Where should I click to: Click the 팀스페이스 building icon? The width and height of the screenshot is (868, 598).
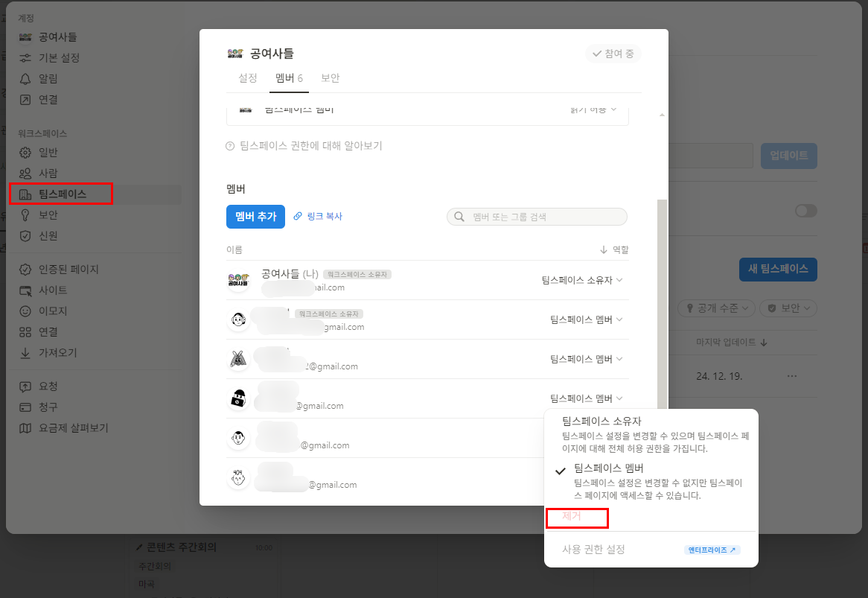tap(25, 194)
